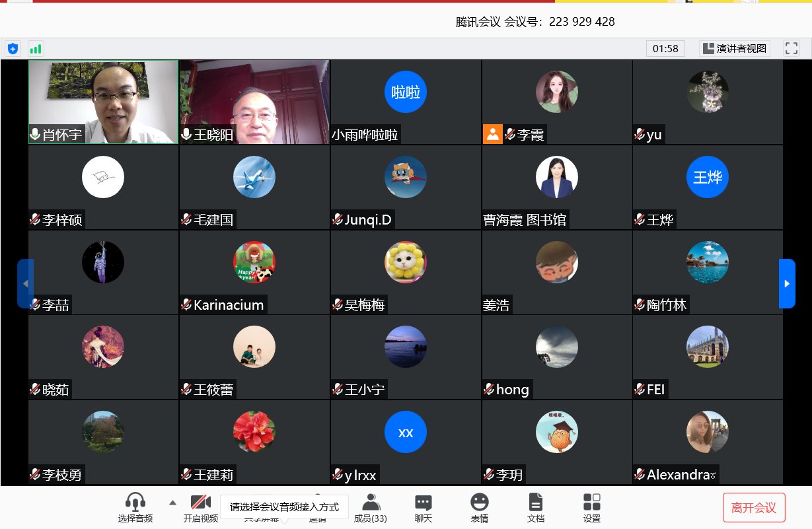Open the 表情 emoji reactions
Image resolution: width=812 pixels, height=529 pixels.
pyautogui.click(x=480, y=508)
